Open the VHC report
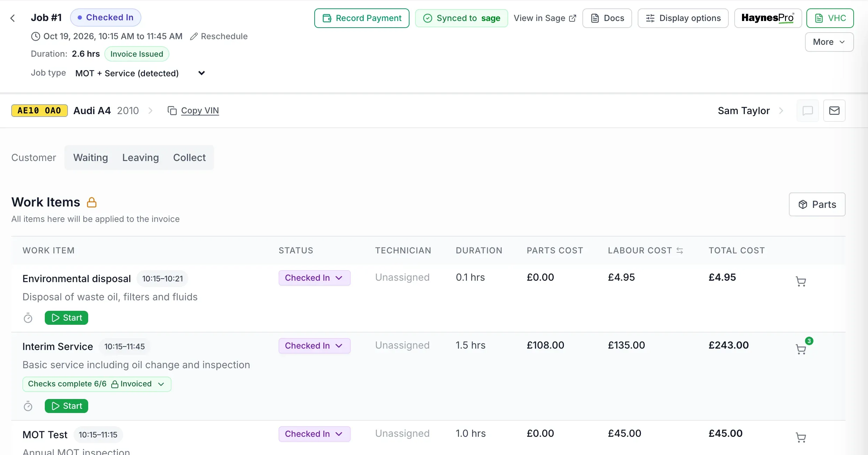This screenshot has height=455, width=868. pos(830,18)
